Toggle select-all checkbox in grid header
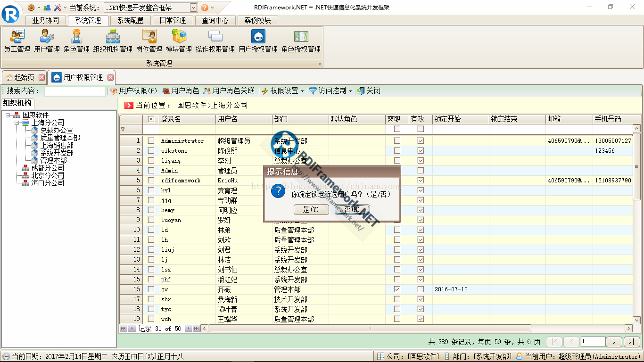 (x=151, y=119)
